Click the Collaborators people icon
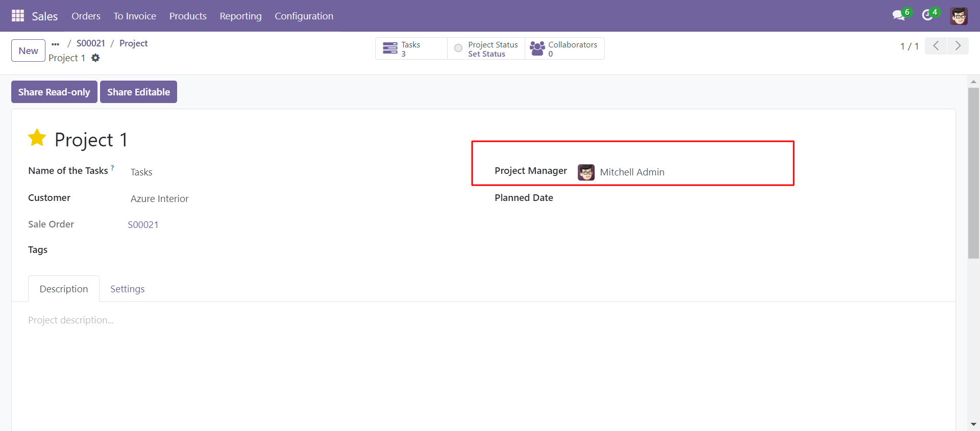The width and height of the screenshot is (980, 431). (537, 48)
